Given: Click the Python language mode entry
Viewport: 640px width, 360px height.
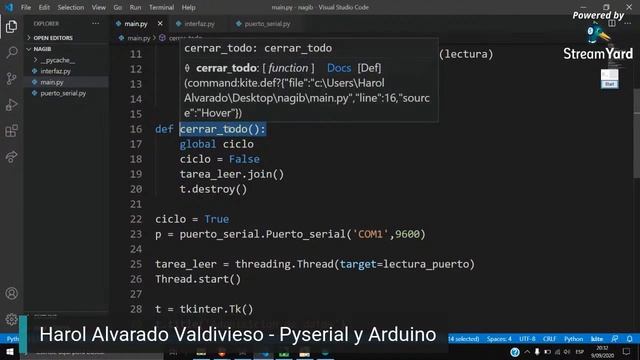Looking at the screenshot, I should pyautogui.click(x=573, y=339).
